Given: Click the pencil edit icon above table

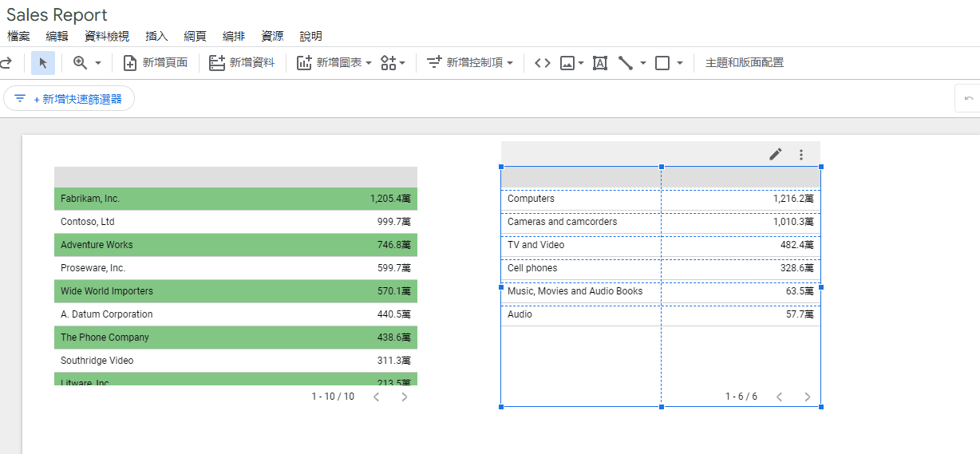Looking at the screenshot, I should [776, 154].
